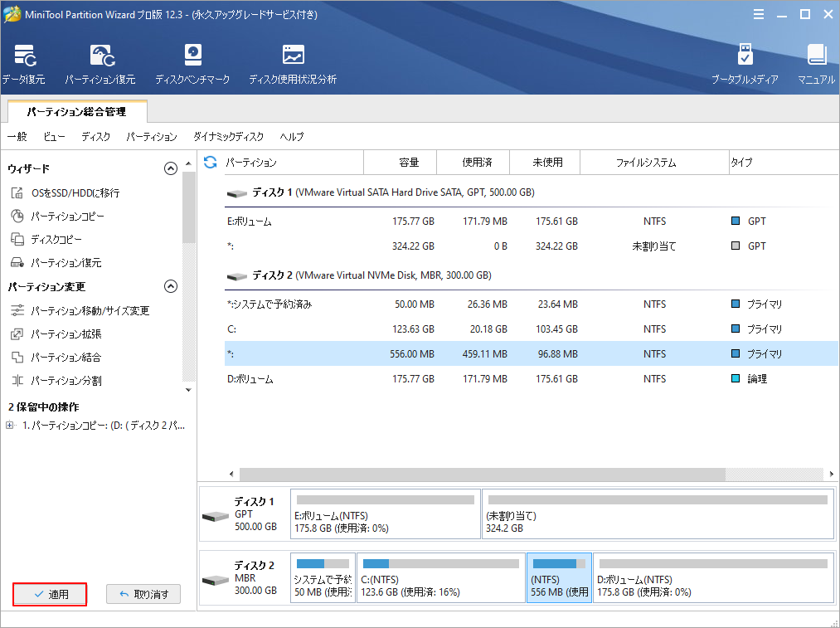Select the ディスク 2 header row in the list
This screenshot has height=628, width=840.
(531, 275)
